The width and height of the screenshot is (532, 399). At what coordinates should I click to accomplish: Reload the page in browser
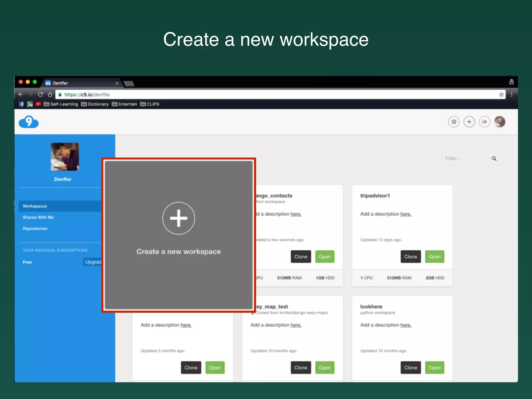(40, 95)
